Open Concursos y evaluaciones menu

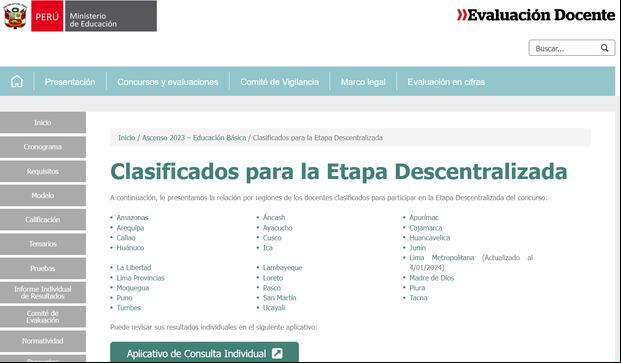click(x=168, y=82)
